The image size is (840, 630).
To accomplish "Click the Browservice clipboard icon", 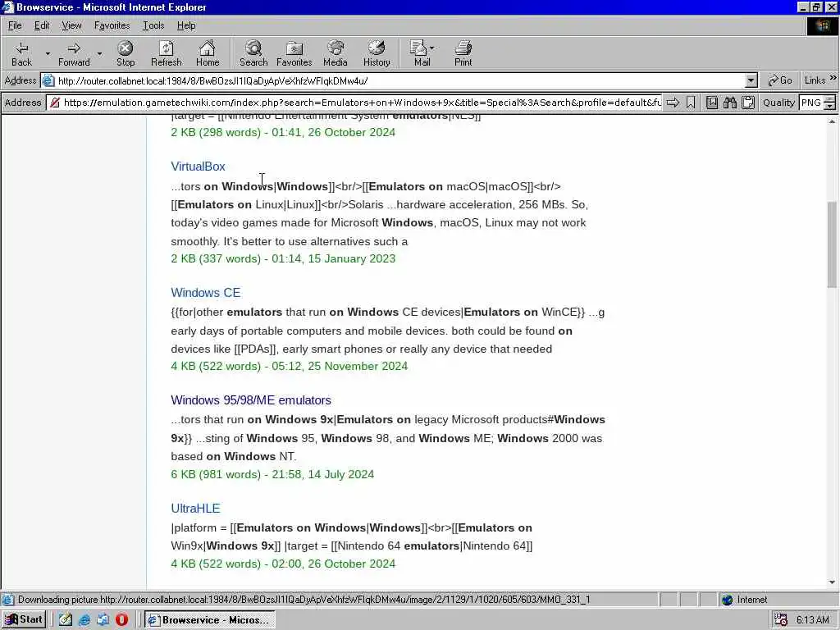I will point(748,103).
